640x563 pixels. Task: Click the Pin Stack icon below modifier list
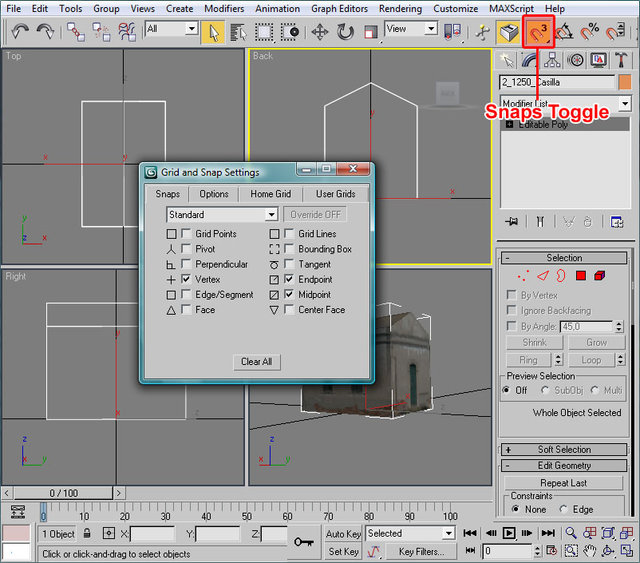coord(512,221)
